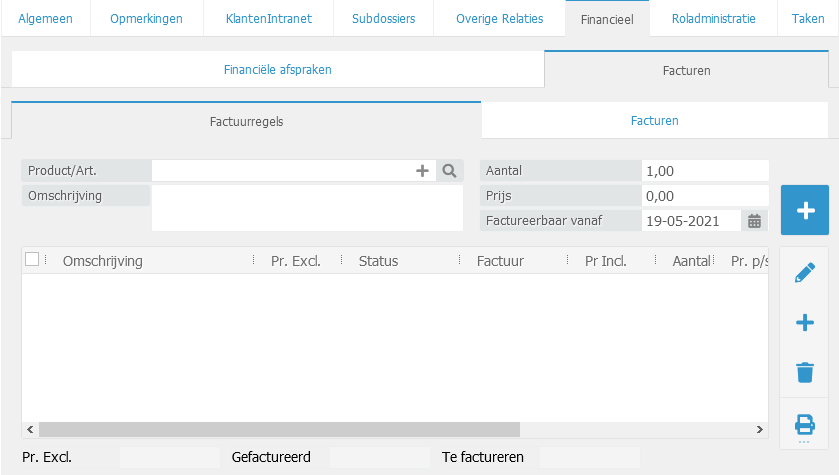Click the trash delete icon
Viewport: 839px width, 475px height.
[x=804, y=373]
